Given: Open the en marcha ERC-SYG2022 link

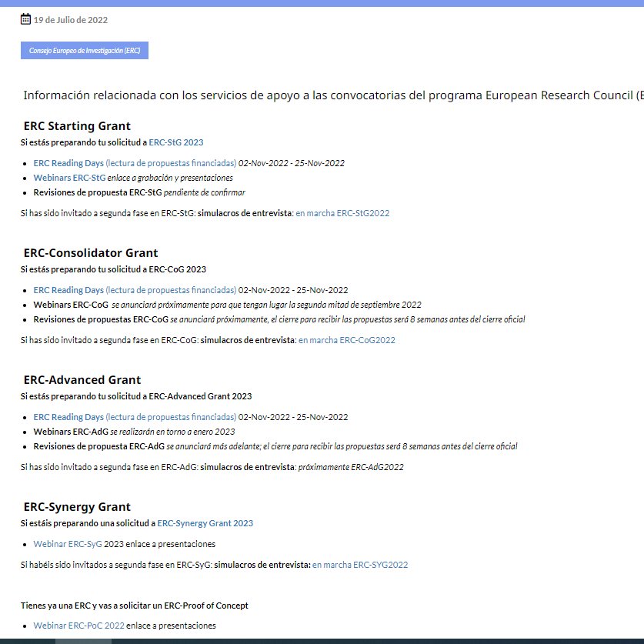Looking at the screenshot, I should click(360, 565).
